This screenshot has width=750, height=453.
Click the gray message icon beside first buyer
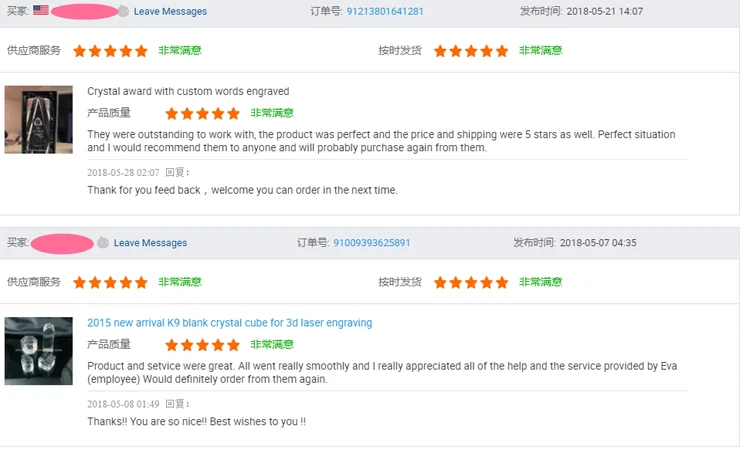[x=123, y=11]
